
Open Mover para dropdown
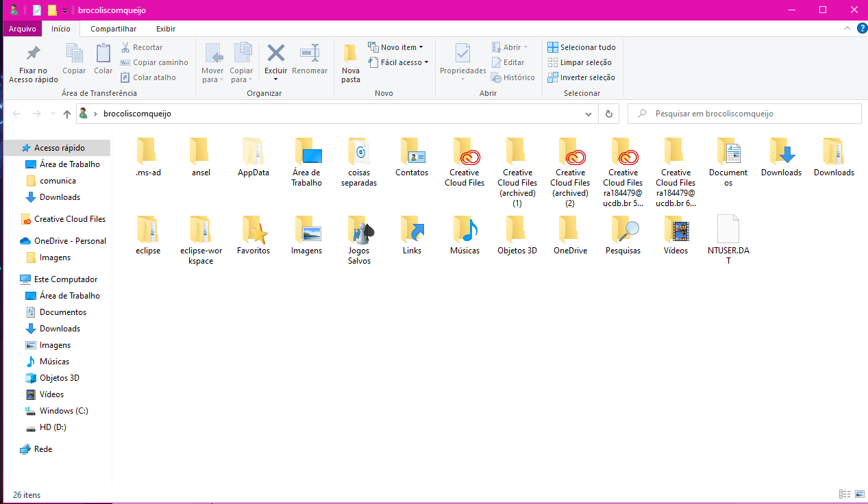click(213, 63)
